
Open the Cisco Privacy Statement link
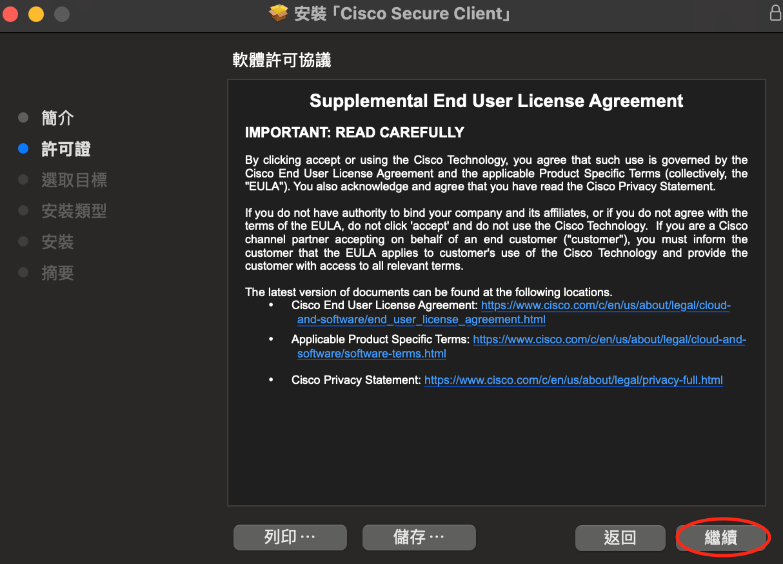coord(573,380)
